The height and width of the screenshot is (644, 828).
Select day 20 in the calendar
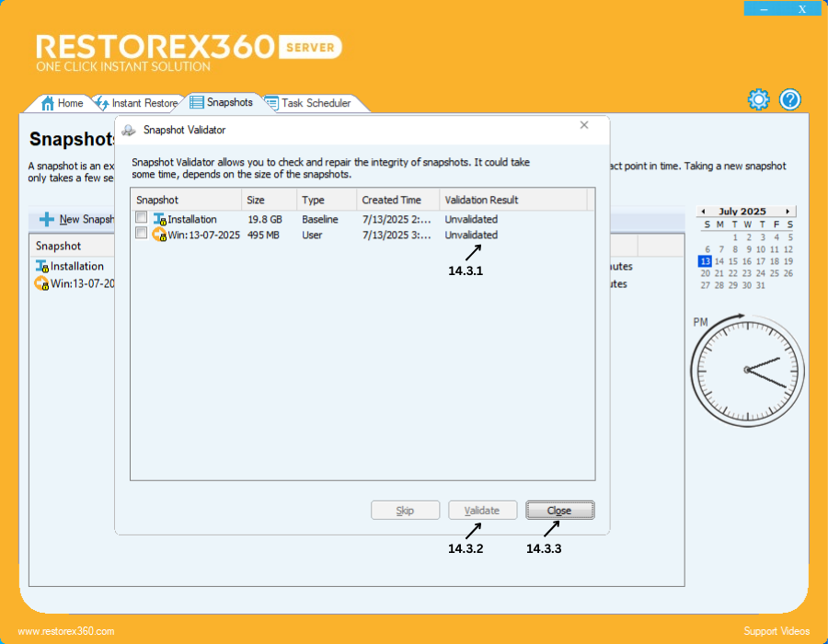tap(705, 273)
